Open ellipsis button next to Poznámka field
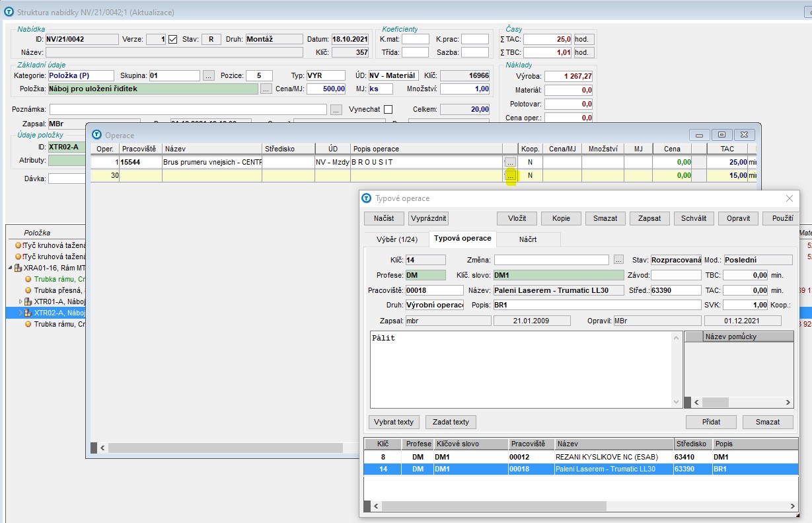The height and width of the screenshot is (523, 812). pyautogui.click(x=336, y=110)
